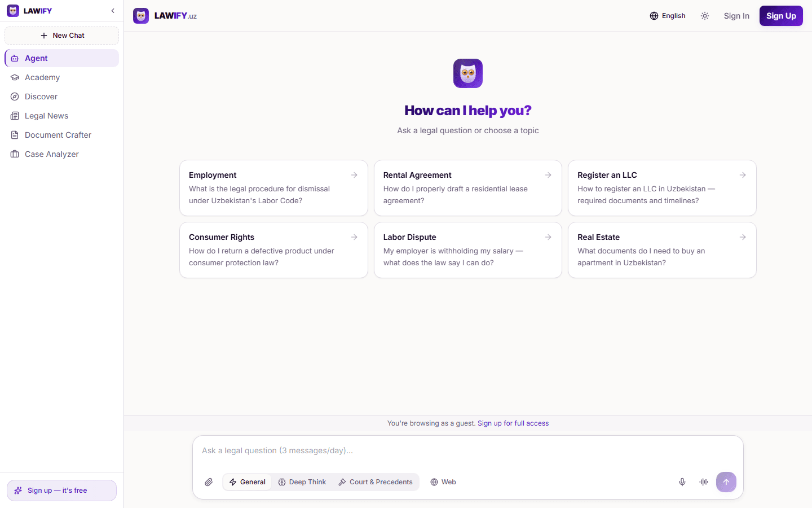Screen dimensions: 812x508
Task: Click the send message arrow button
Action: (x=726, y=482)
